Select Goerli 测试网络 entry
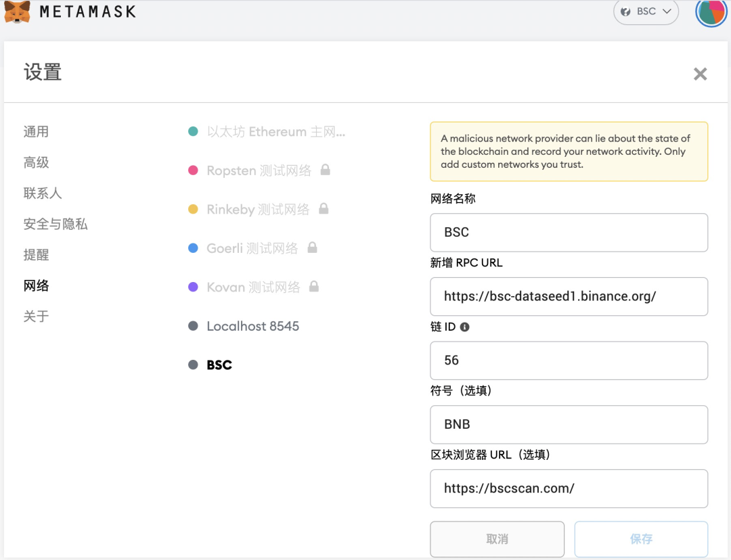This screenshot has height=560, width=731. pos(252,248)
